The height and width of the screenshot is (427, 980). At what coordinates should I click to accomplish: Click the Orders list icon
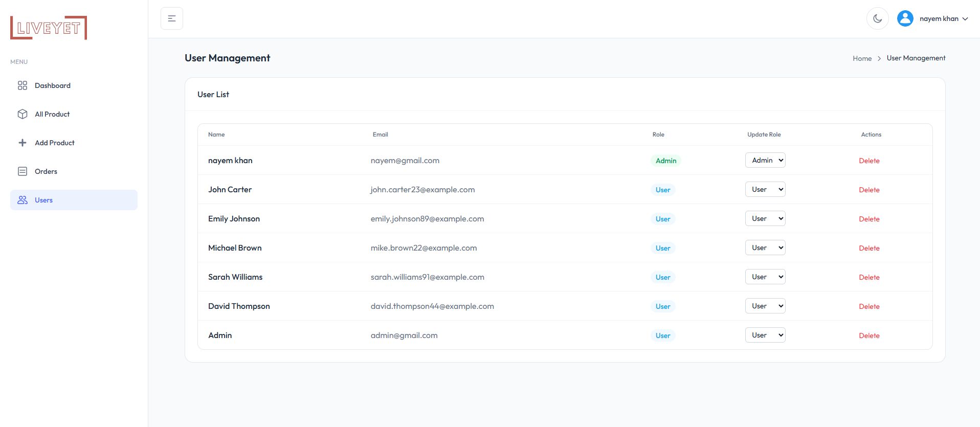click(23, 171)
